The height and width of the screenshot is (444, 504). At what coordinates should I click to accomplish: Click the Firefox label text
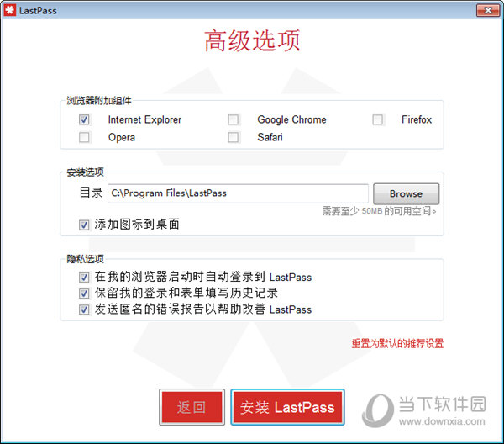click(417, 119)
